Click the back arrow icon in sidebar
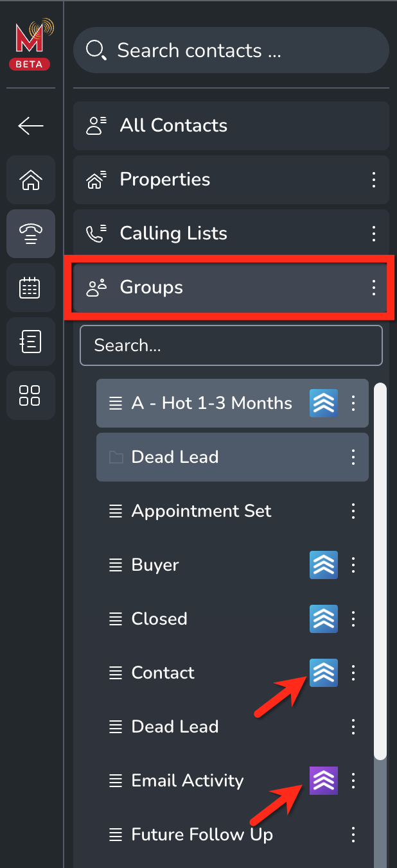Viewport: 397px width, 868px height. pyautogui.click(x=31, y=126)
